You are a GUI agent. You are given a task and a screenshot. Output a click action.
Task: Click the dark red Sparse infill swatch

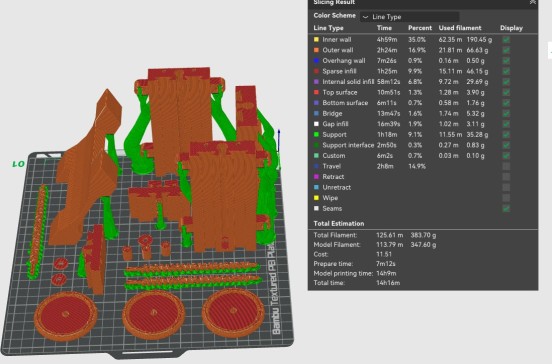(x=316, y=71)
